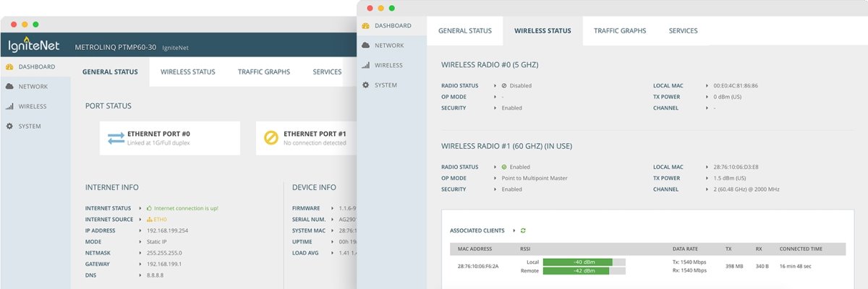
Task: Open Traffic Graphs tab in the left window
Action: pyautogui.click(x=264, y=72)
